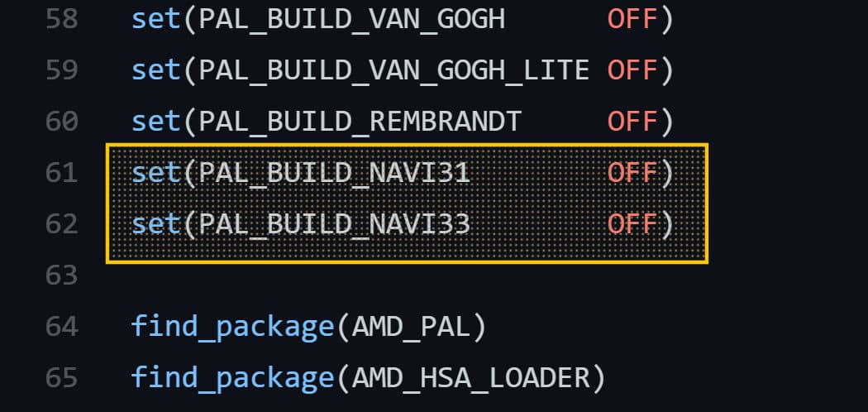Click OFF value on the NAVI31 line
This screenshot has width=868, height=412.
pyautogui.click(x=632, y=173)
